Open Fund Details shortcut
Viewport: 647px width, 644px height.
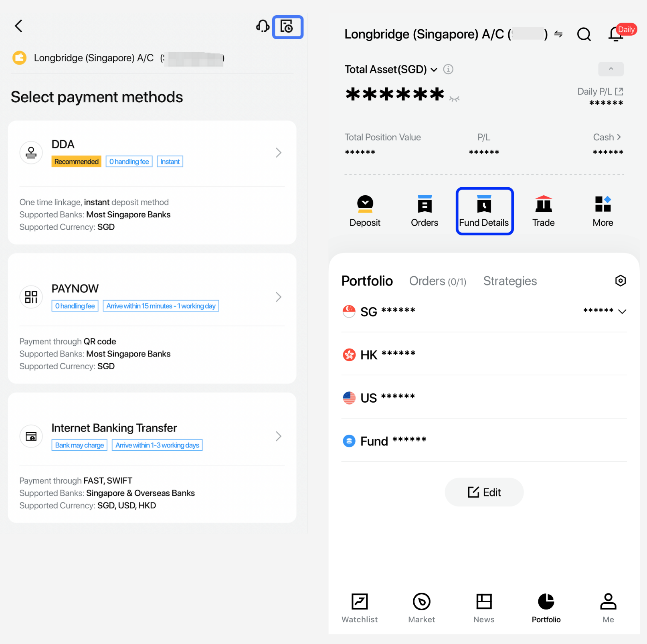[x=484, y=211]
